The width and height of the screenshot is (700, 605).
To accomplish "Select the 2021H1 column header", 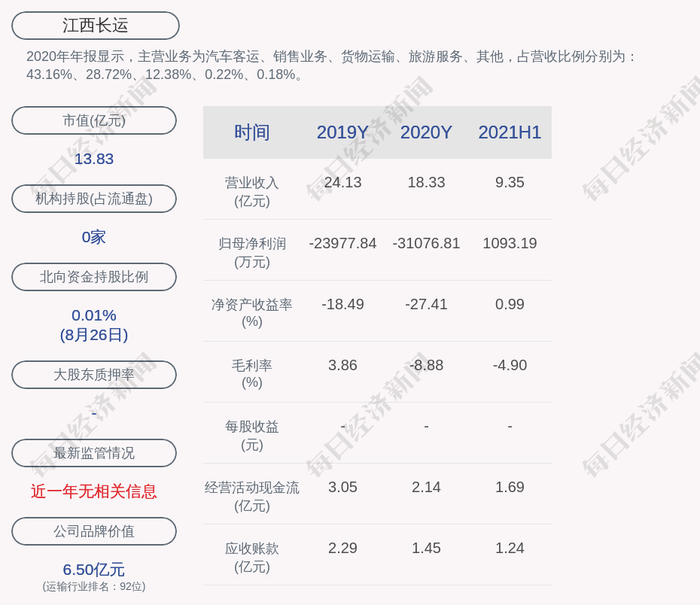I will click(510, 132).
